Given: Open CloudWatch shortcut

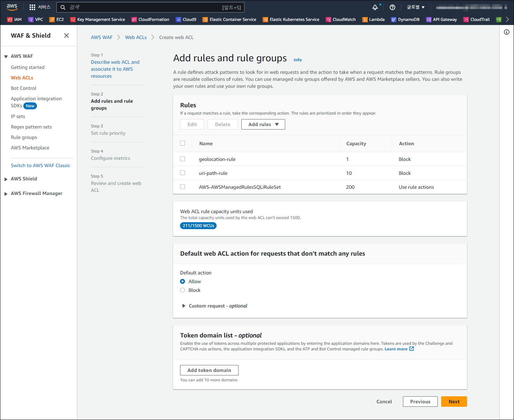Looking at the screenshot, I should tap(341, 20).
